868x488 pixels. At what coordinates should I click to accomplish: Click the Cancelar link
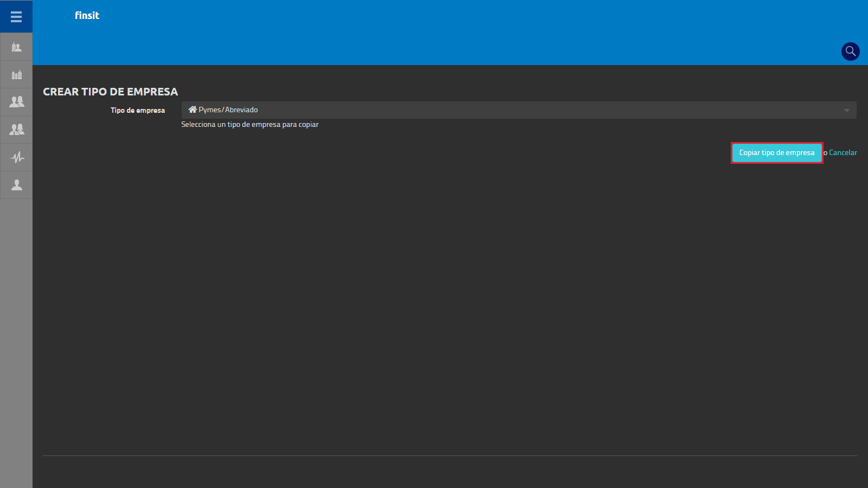[843, 153]
